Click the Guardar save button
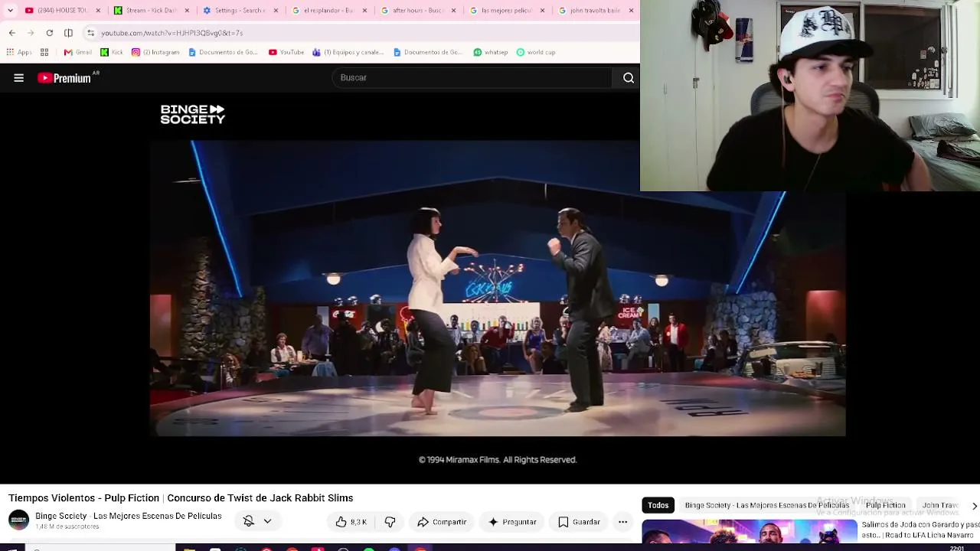Screen dimensions: 980x551 click(x=579, y=522)
